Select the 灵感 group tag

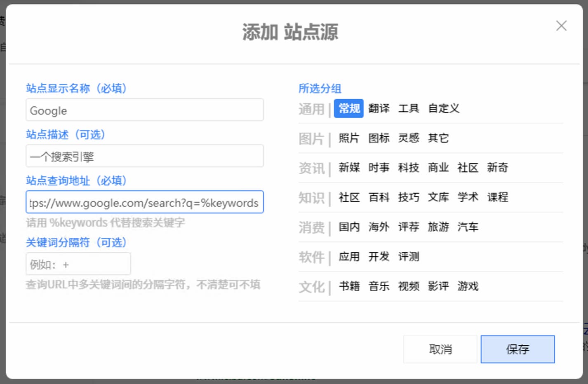pos(409,138)
